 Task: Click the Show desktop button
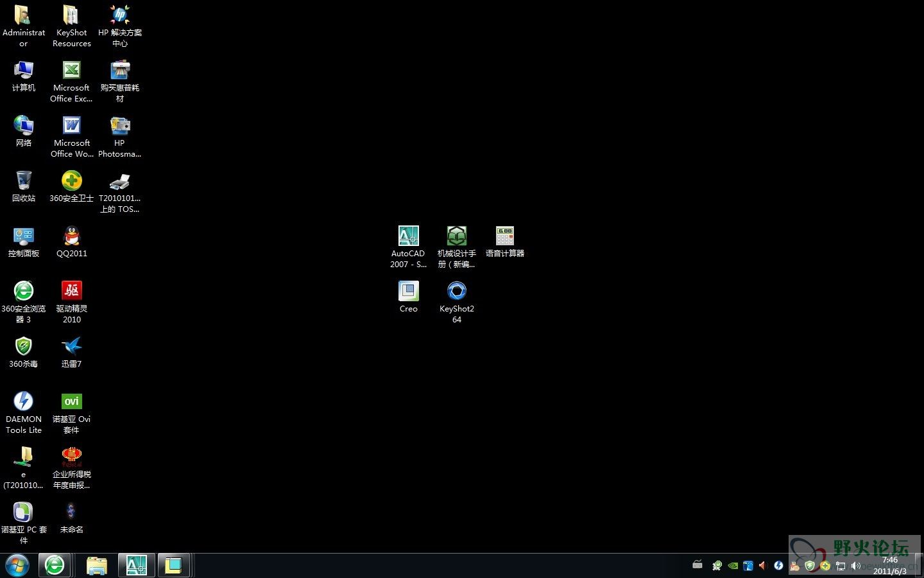click(919, 566)
